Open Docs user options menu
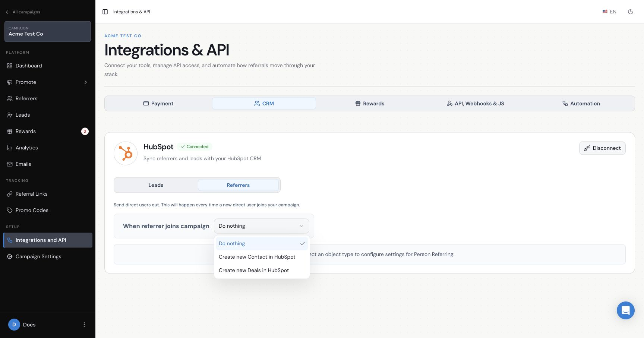 [x=84, y=325]
